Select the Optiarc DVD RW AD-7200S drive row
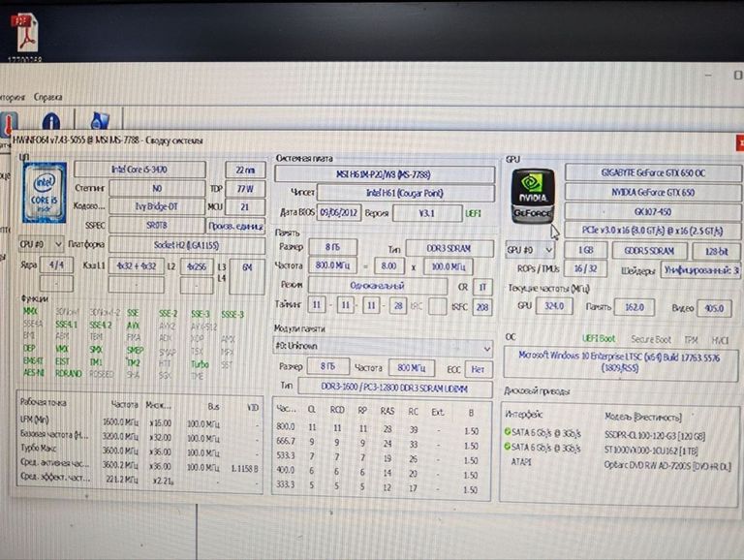Screen dimensions: 744x560 tap(619, 464)
